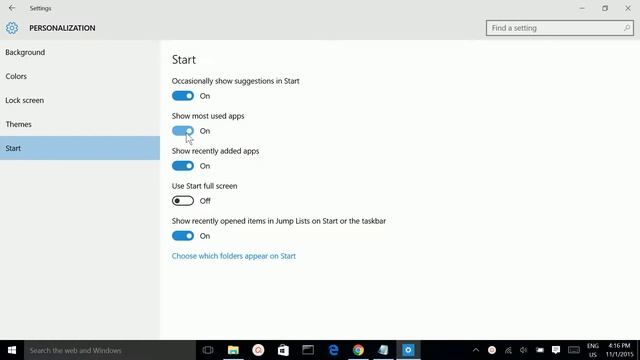Launch Google Chrome from the taskbar
This screenshot has height=360, width=640.
pyautogui.click(x=358, y=350)
